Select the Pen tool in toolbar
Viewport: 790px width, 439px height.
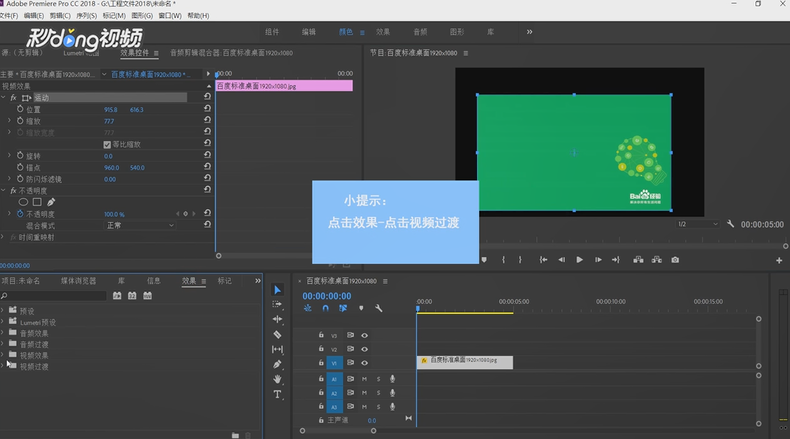click(277, 364)
